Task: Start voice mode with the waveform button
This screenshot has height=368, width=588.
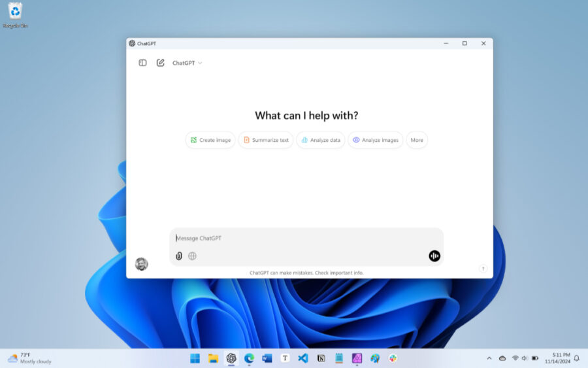Action: click(x=434, y=256)
